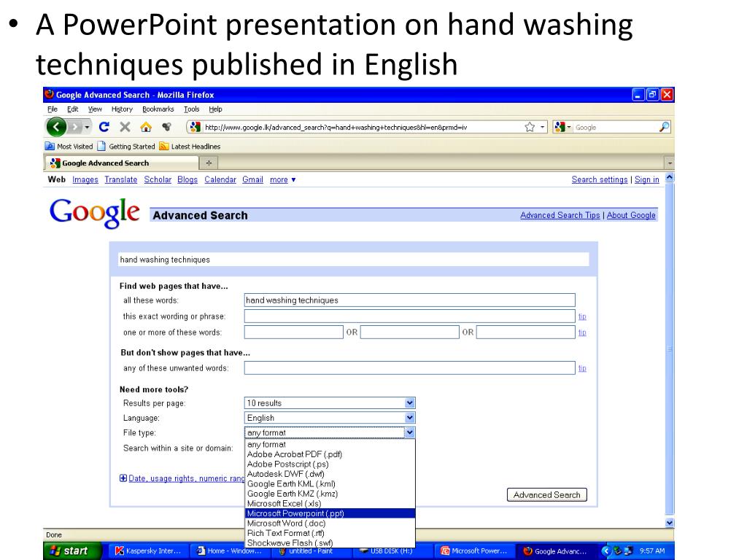The image size is (747, 560).
Task: Choose Autodesk DWF (.dwf) option
Action: [330, 474]
